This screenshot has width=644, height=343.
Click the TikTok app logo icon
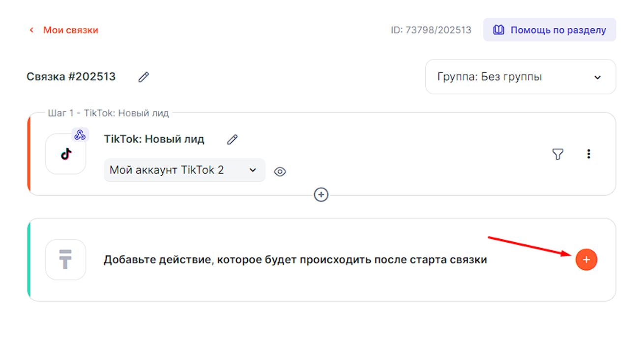click(66, 154)
